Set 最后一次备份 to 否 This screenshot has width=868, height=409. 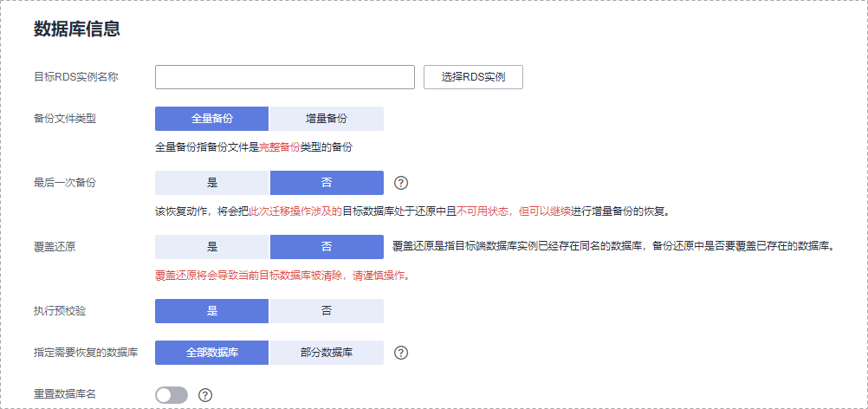pos(327,183)
